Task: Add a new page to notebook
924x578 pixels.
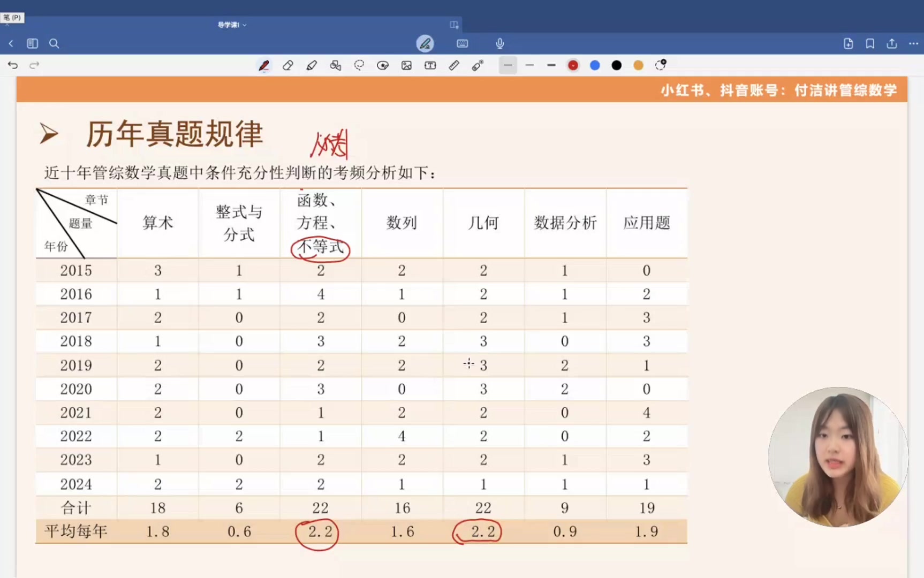Action: click(x=849, y=43)
